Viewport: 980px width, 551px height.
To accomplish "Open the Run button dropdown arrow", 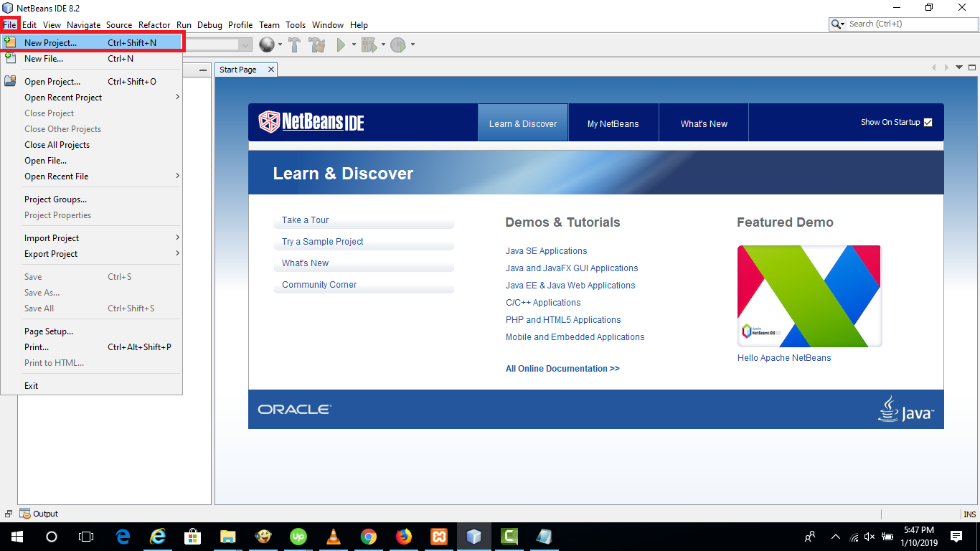I will (x=353, y=44).
